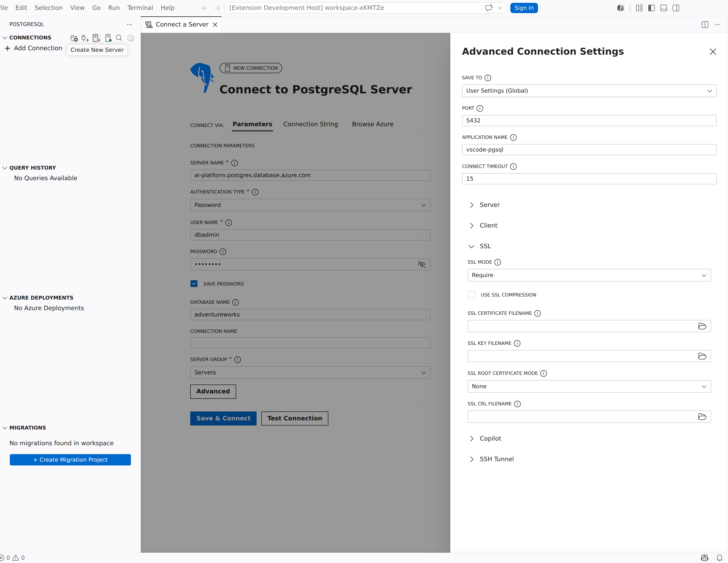Click the Port info icon
The height and width of the screenshot is (563, 728).
pos(480,108)
